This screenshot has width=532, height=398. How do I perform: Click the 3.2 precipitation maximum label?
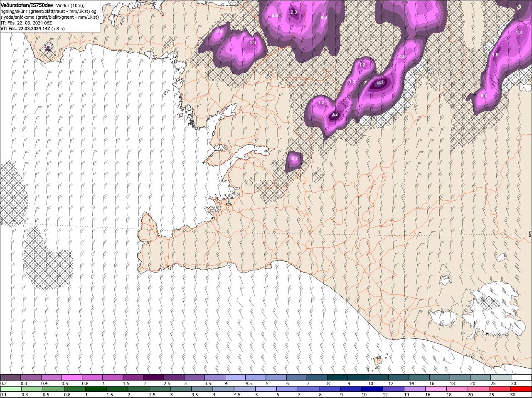point(335,114)
